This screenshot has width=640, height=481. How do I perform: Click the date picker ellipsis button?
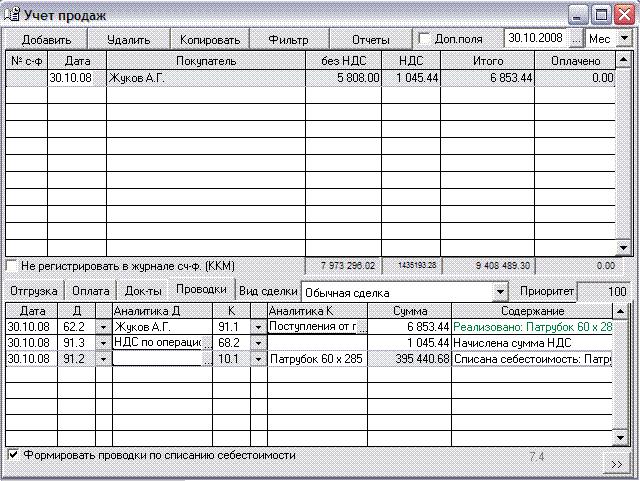(575, 38)
